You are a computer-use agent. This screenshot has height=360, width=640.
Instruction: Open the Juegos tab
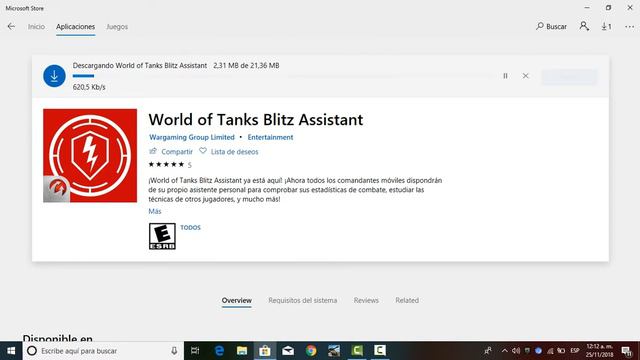tap(117, 27)
